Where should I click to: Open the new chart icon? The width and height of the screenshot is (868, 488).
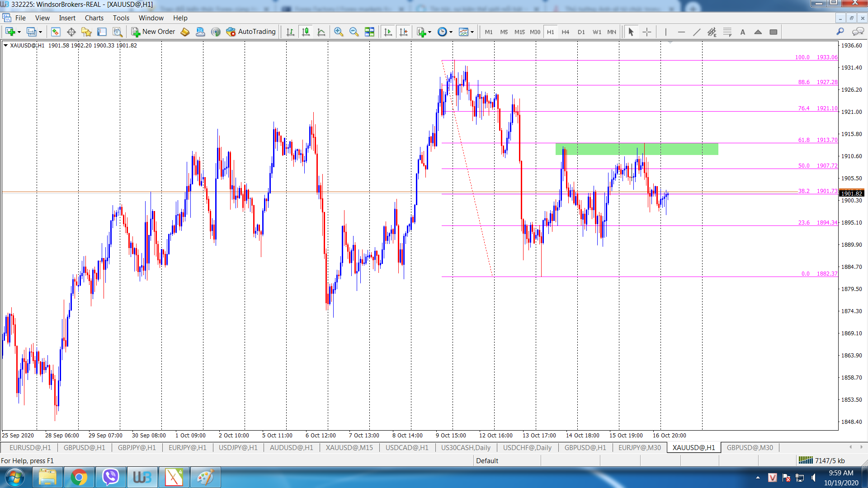(x=10, y=32)
